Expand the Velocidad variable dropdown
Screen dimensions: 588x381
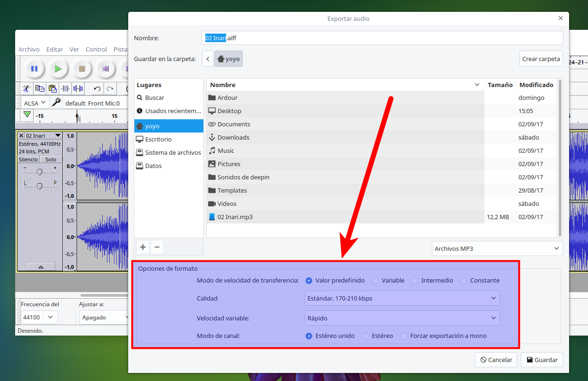point(402,318)
